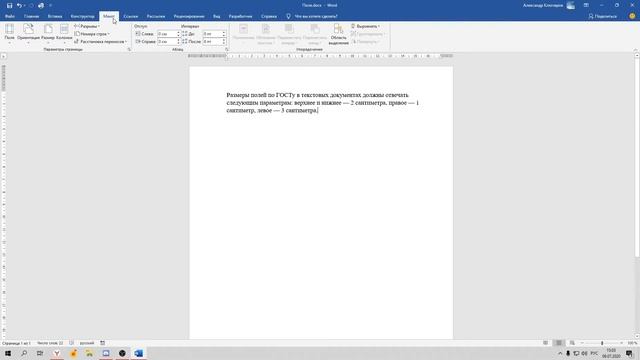The image size is (640, 360).
Task: Open the Колонки (Columns) menu
Action: 64,33
